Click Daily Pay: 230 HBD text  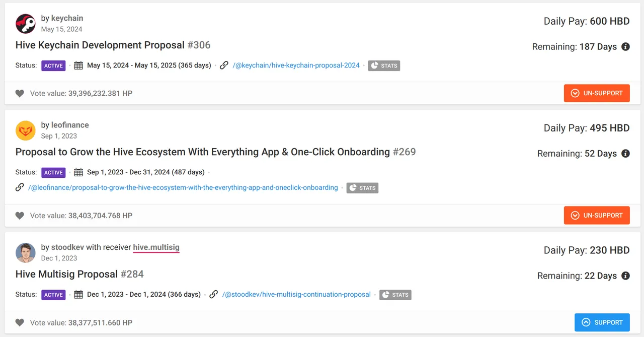(x=587, y=250)
